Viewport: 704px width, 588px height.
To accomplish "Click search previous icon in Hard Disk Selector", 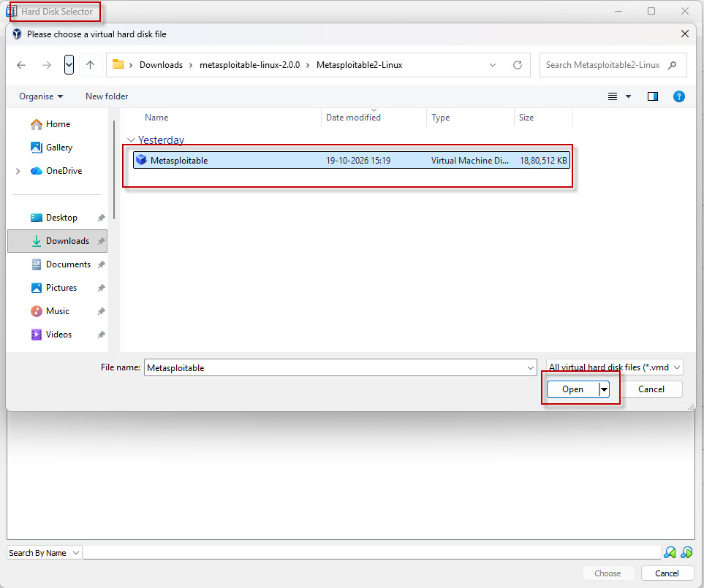I will (x=670, y=552).
